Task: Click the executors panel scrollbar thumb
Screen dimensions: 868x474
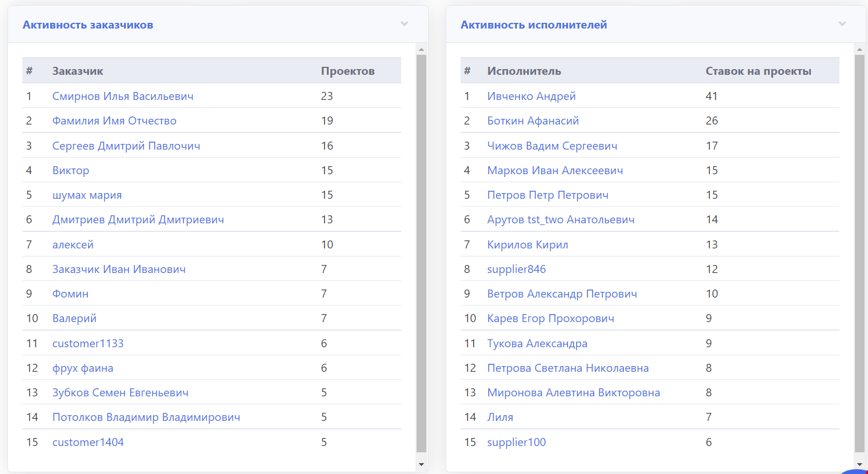Action: pos(859,251)
